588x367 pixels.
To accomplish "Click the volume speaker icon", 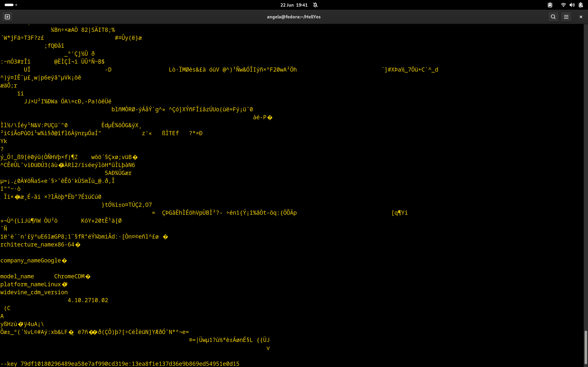I will [x=572, y=5].
